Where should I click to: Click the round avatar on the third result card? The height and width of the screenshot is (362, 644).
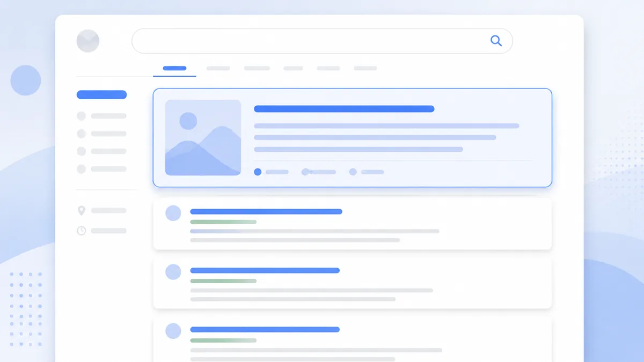(x=173, y=331)
